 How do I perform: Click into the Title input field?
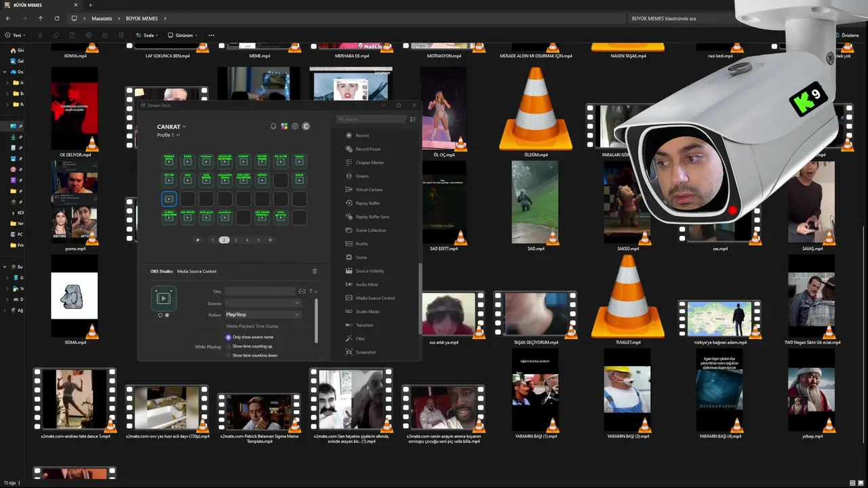click(260, 291)
